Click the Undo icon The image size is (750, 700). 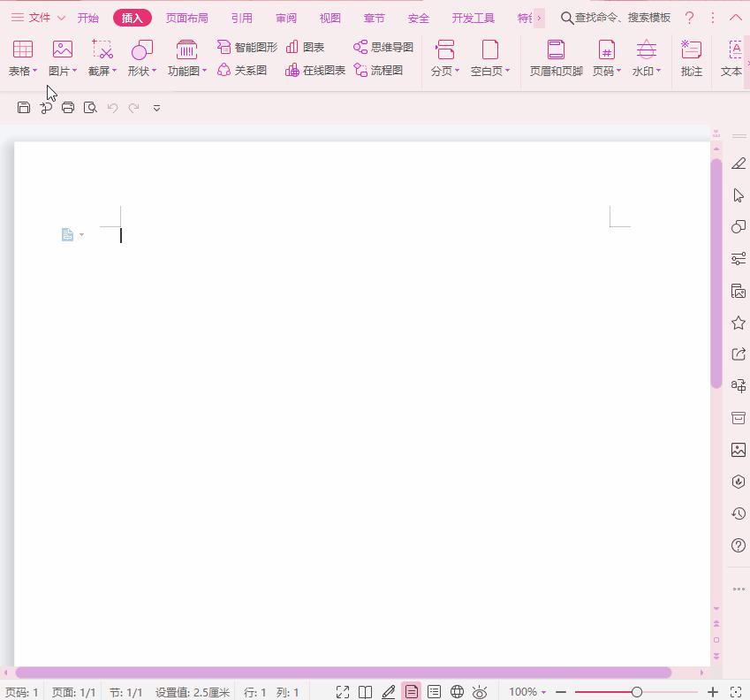point(111,107)
